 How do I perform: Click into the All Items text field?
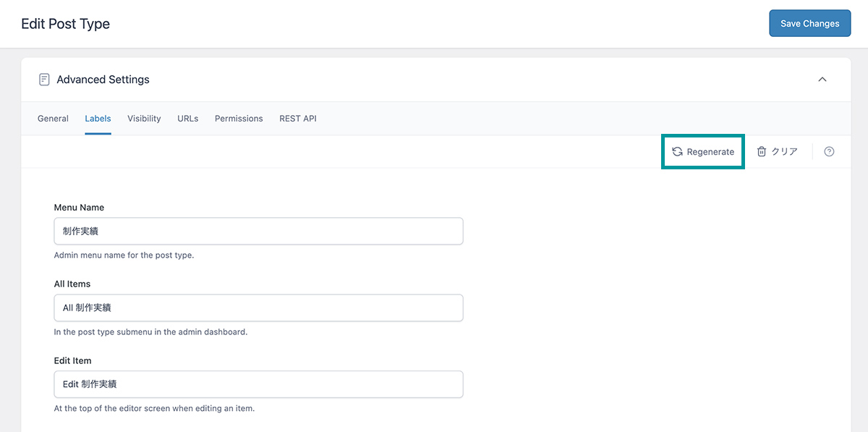tap(258, 308)
